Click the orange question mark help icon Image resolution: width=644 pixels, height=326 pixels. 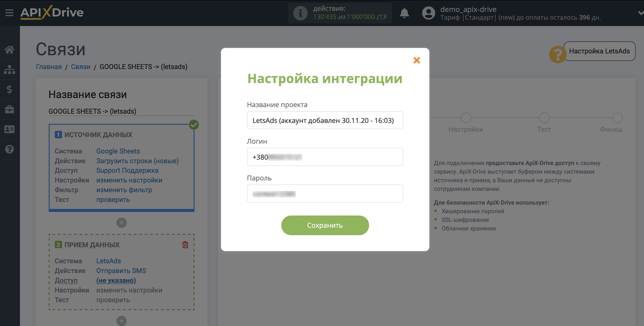(x=558, y=54)
